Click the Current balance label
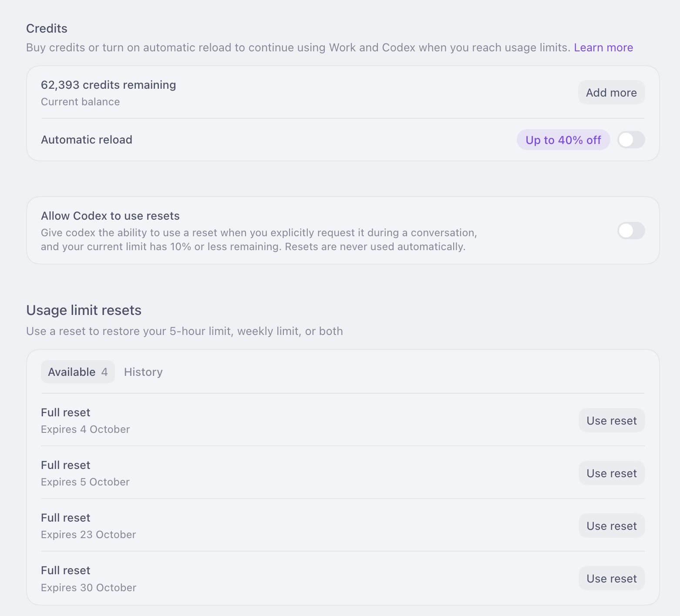 point(80,102)
